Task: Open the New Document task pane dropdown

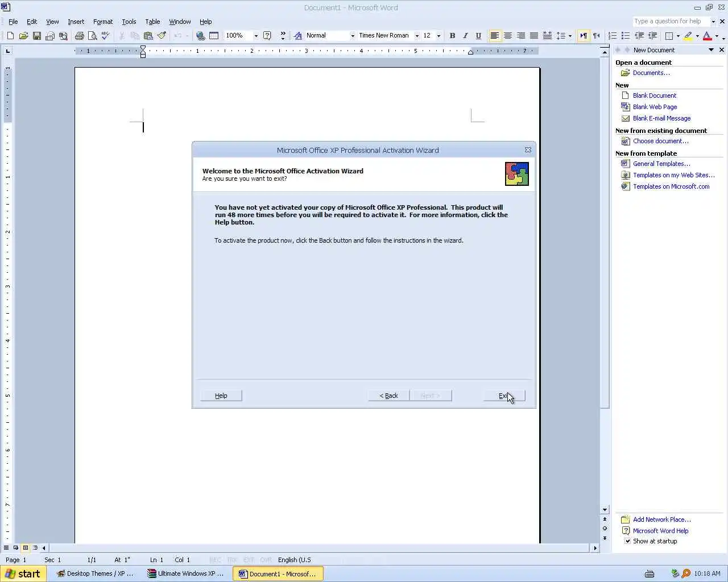Action: coord(711,50)
